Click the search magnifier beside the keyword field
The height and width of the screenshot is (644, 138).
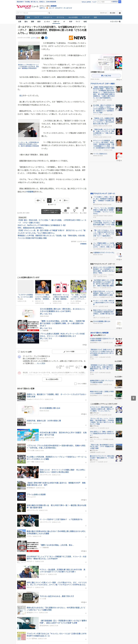pos(50,13)
